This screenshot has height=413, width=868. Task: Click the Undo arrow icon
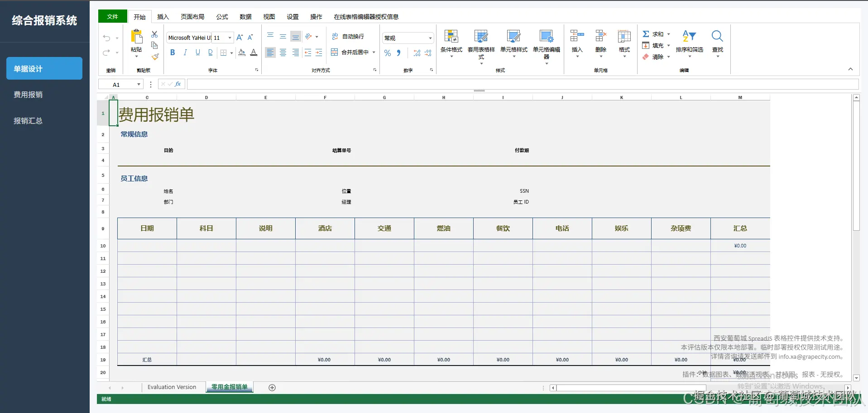(x=107, y=38)
